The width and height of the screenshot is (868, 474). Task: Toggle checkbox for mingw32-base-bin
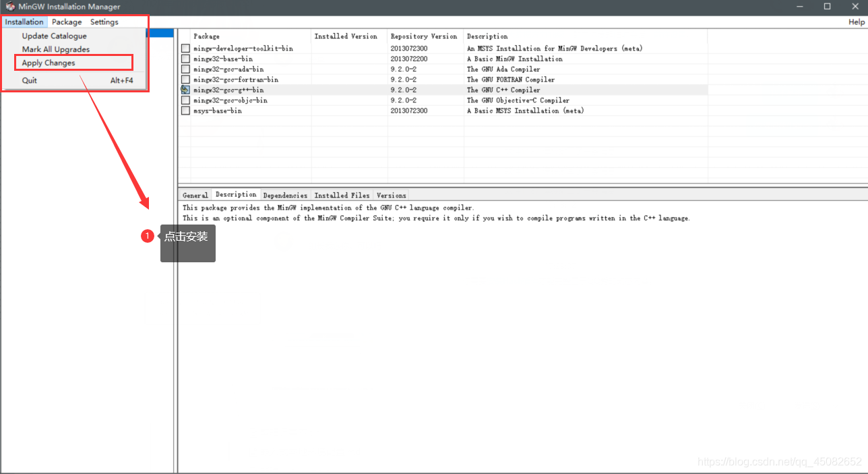185,59
